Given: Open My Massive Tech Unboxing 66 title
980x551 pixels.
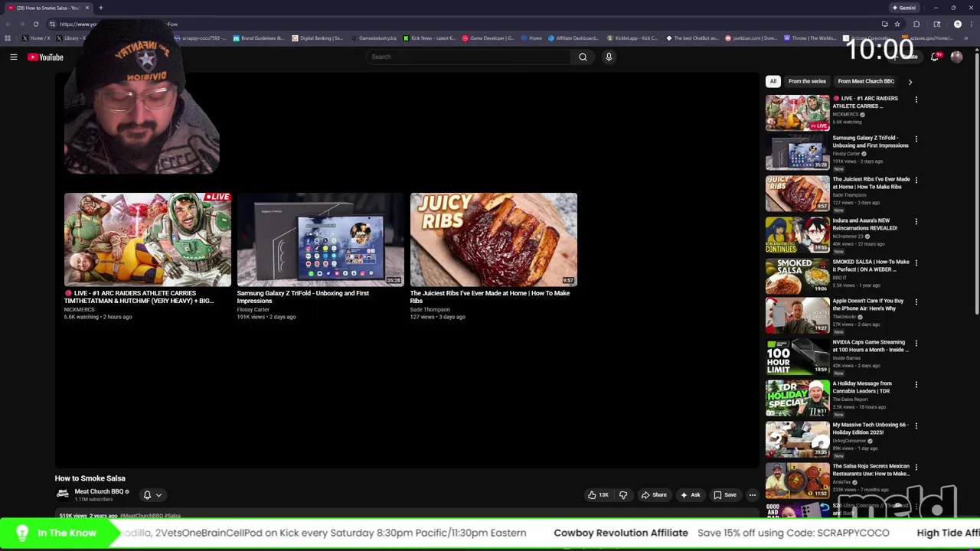Looking at the screenshot, I should (870, 429).
